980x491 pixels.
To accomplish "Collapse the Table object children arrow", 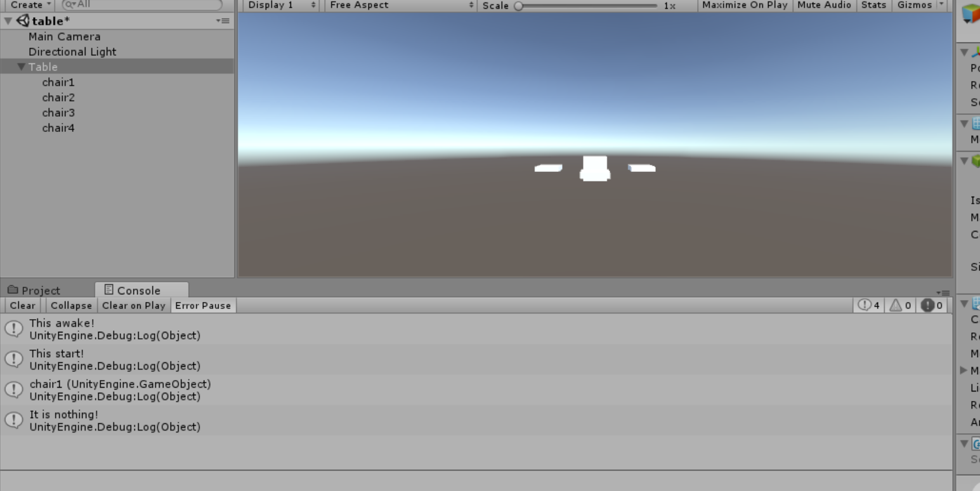I will (x=22, y=67).
